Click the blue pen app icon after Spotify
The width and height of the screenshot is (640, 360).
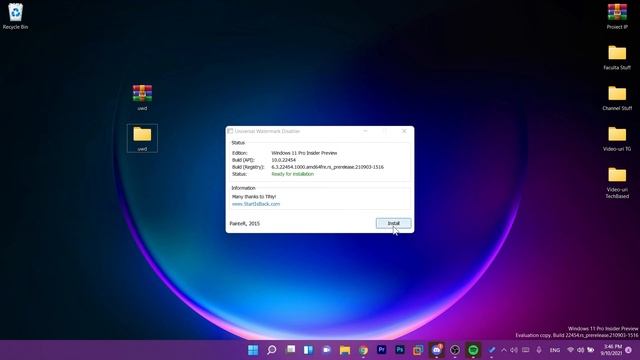click(x=492, y=350)
